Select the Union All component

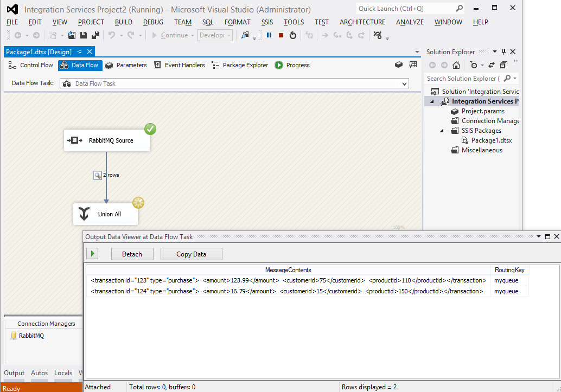[x=105, y=214]
